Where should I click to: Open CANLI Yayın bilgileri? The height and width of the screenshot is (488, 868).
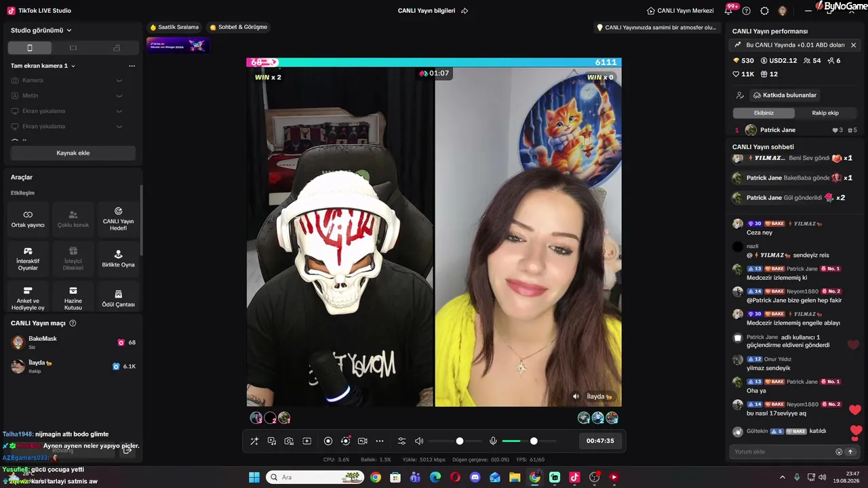pos(427,11)
